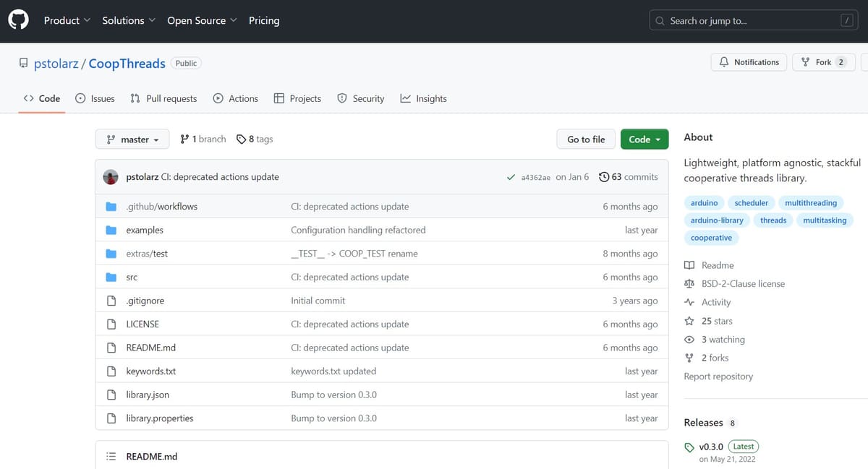Click the Search or jump to field
868x469 pixels.
click(x=754, y=21)
